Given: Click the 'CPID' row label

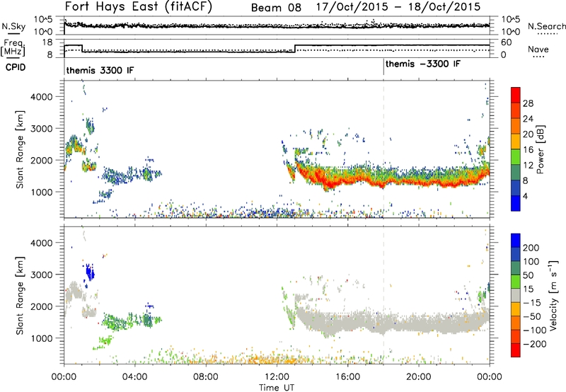Looking at the screenshot, I should point(16,67).
